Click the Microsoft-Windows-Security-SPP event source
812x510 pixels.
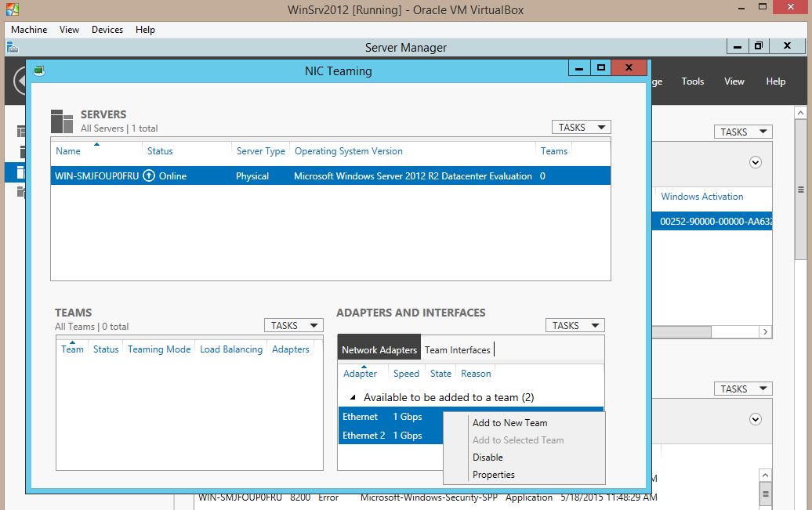[429, 497]
